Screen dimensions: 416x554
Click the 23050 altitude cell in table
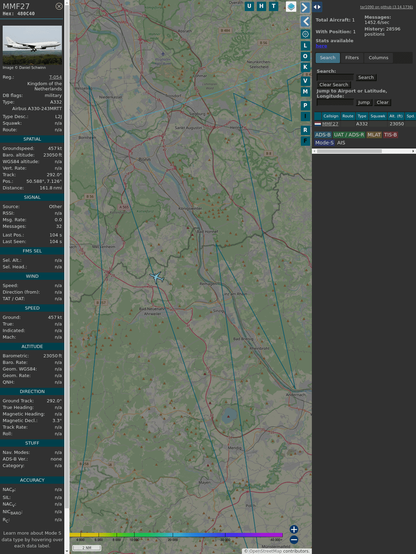click(x=397, y=124)
